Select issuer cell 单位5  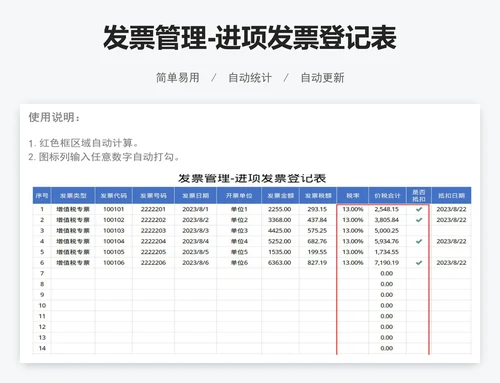[239, 252]
